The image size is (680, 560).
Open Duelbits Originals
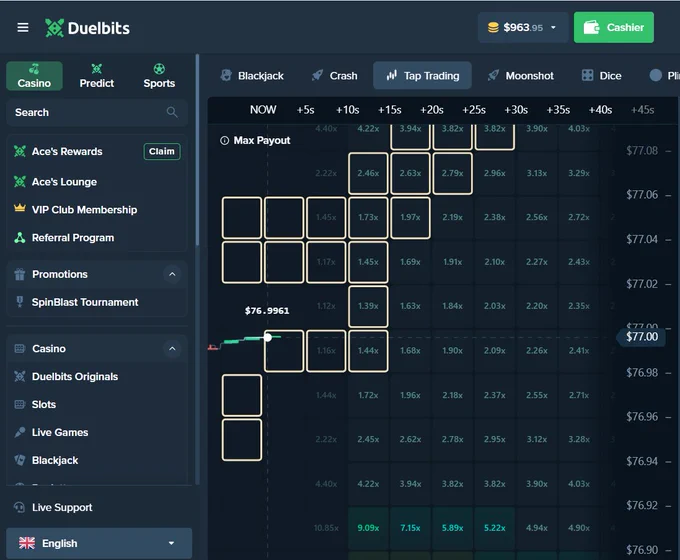(x=75, y=377)
